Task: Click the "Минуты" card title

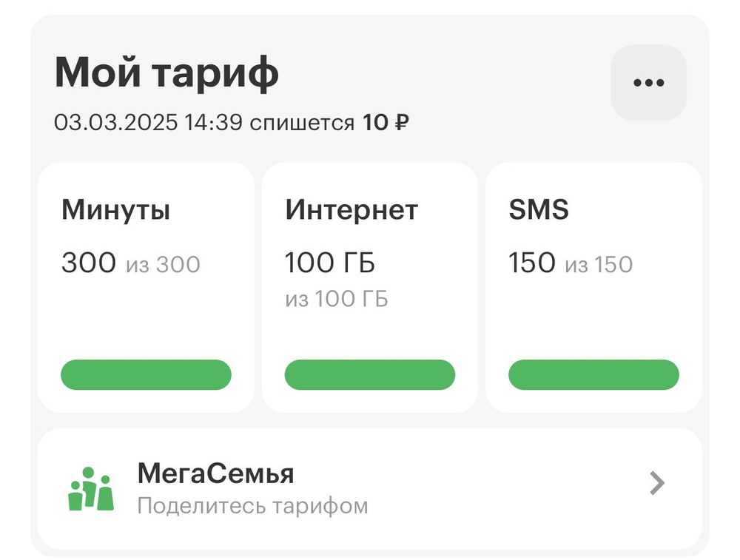Action: pyautogui.click(x=115, y=211)
